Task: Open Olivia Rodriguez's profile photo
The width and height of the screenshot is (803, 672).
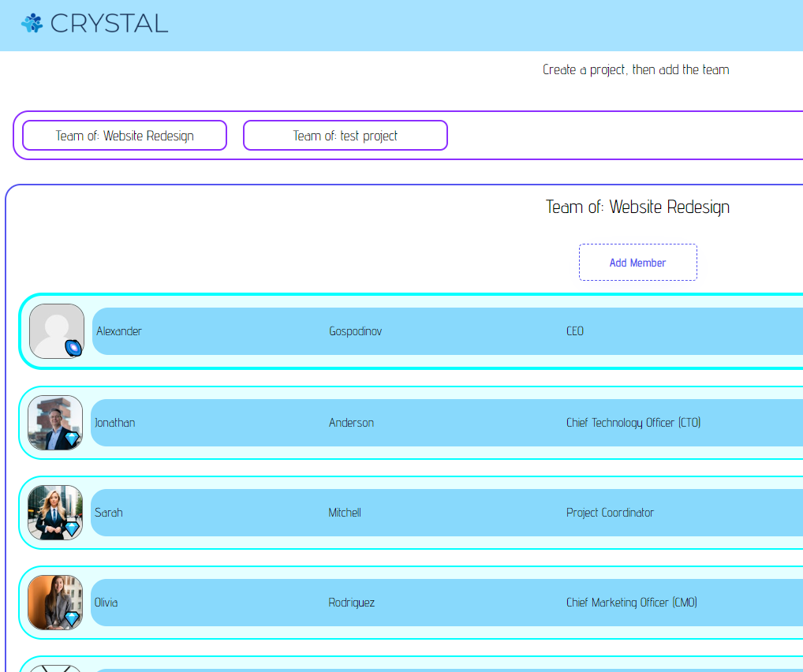Action: (x=55, y=603)
